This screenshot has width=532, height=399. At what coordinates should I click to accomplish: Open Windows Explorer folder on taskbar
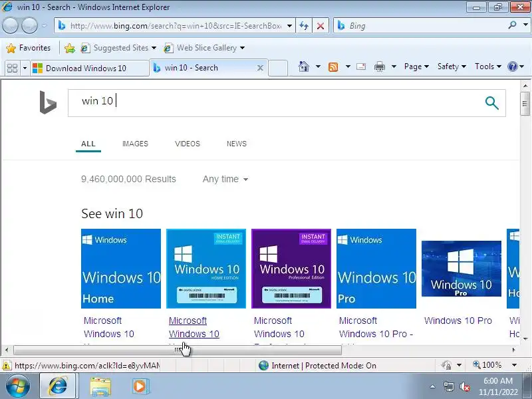100,387
